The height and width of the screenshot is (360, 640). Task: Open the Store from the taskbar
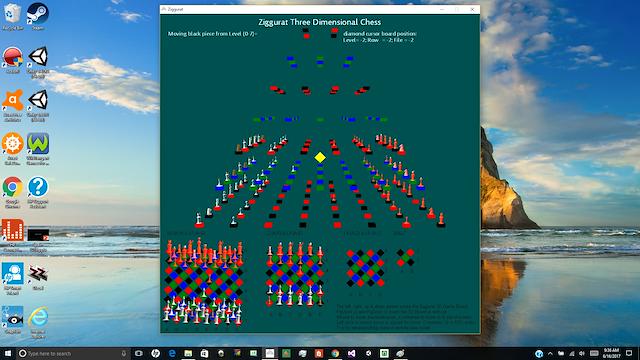[x=204, y=353]
